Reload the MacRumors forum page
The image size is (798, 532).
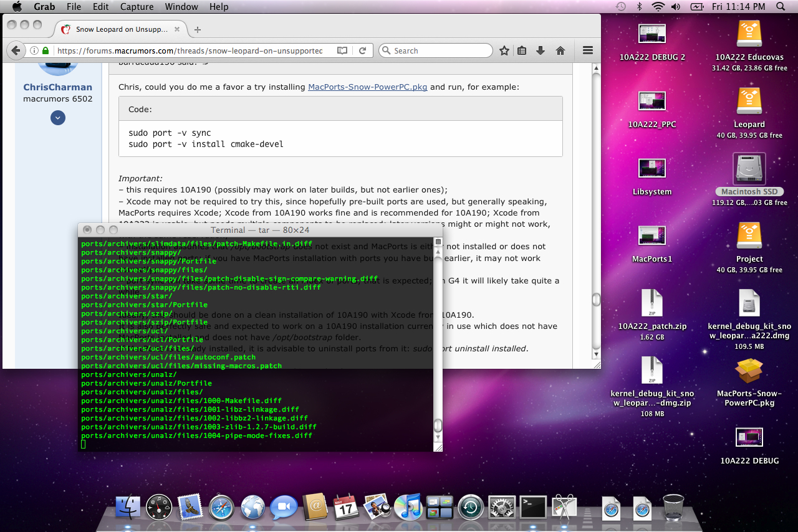pyautogui.click(x=362, y=50)
